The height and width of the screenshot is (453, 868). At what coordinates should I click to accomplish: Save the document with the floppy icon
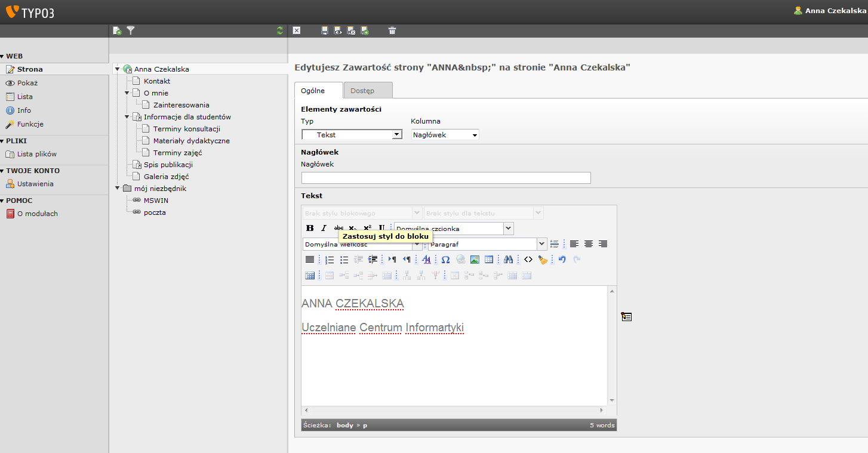pos(324,30)
